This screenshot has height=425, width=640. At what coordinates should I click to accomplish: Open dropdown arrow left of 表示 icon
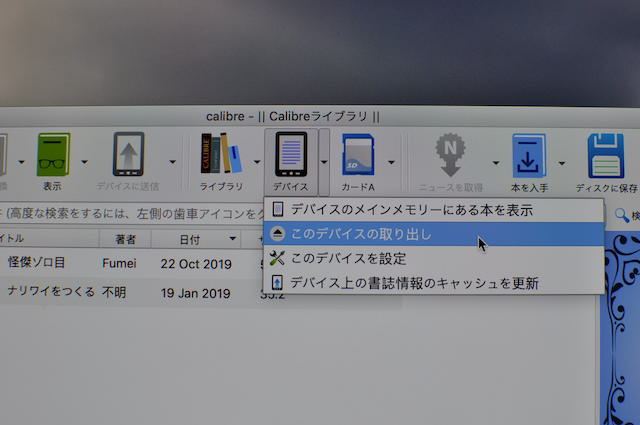tap(22, 162)
